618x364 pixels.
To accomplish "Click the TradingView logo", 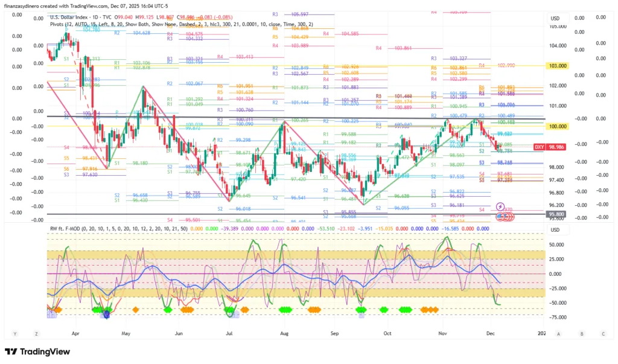I will [x=38, y=352].
